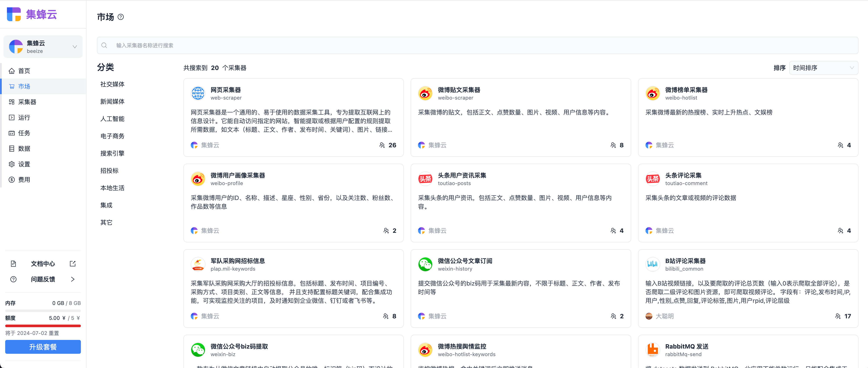Click 将于 2024-07-02 重置 text
Image resolution: width=868 pixels, height=368 pixels.
coord(32,333)
